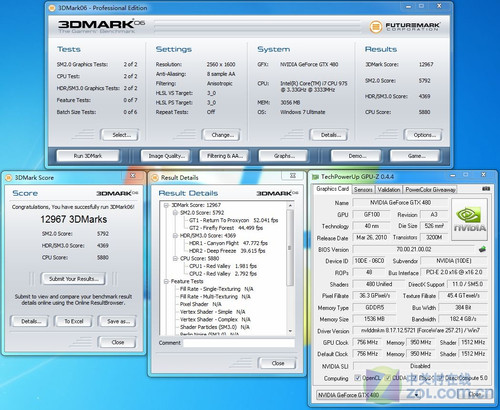Open the Image Quality... tool
Screen dimensions: 500x410
point(166,156)
